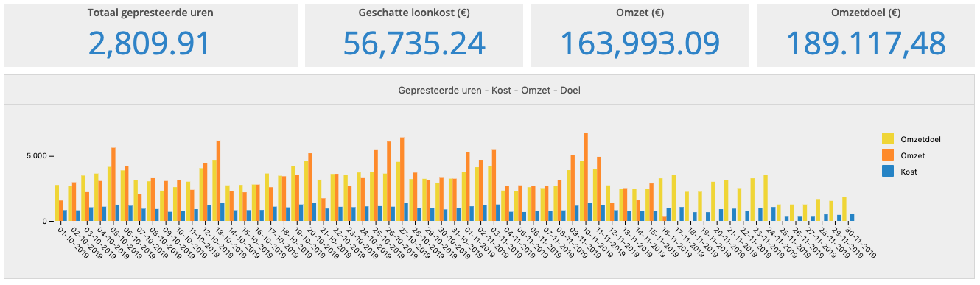The width and height of the screenshot is (980, 285).
Task: Select the orange Omzet bar for 27-10-2019
Action: coord(402,179)
